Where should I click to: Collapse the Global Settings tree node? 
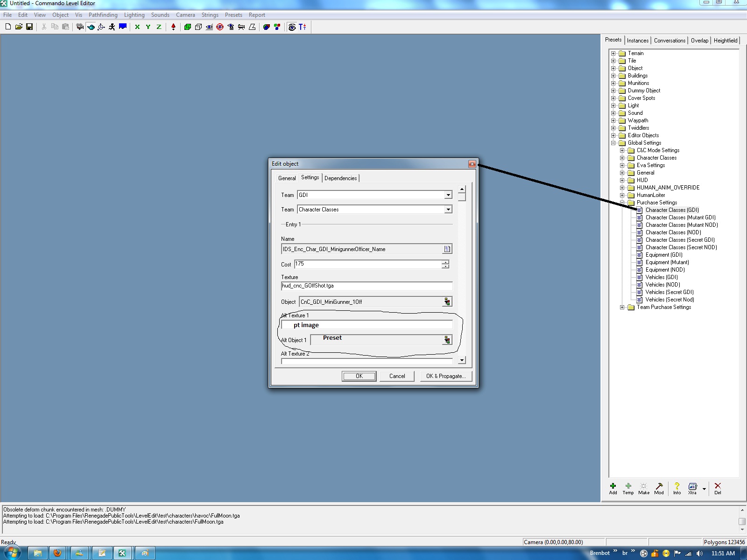click(613, 143)
